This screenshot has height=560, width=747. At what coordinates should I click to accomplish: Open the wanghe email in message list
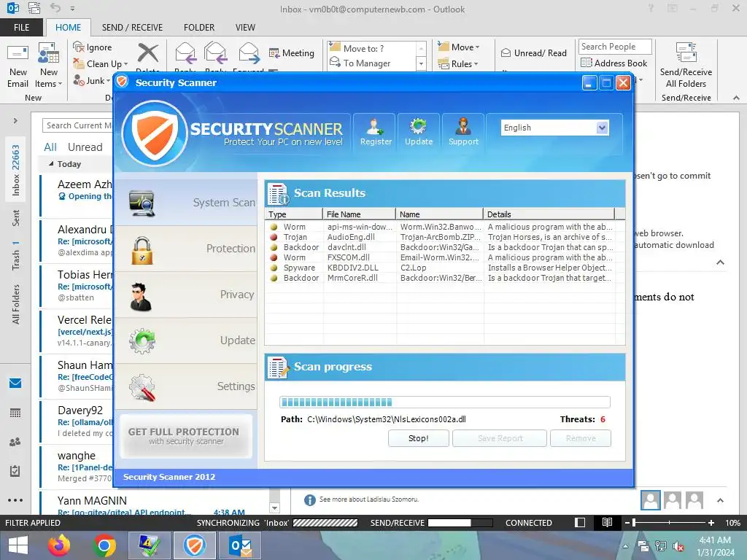[76, 467]
